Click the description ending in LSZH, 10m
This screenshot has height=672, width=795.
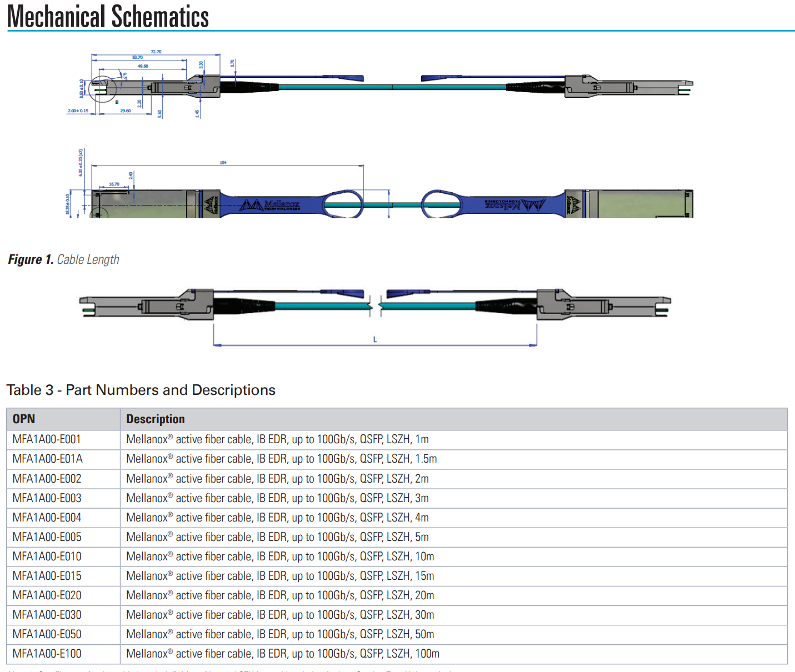tap(280, 556)
